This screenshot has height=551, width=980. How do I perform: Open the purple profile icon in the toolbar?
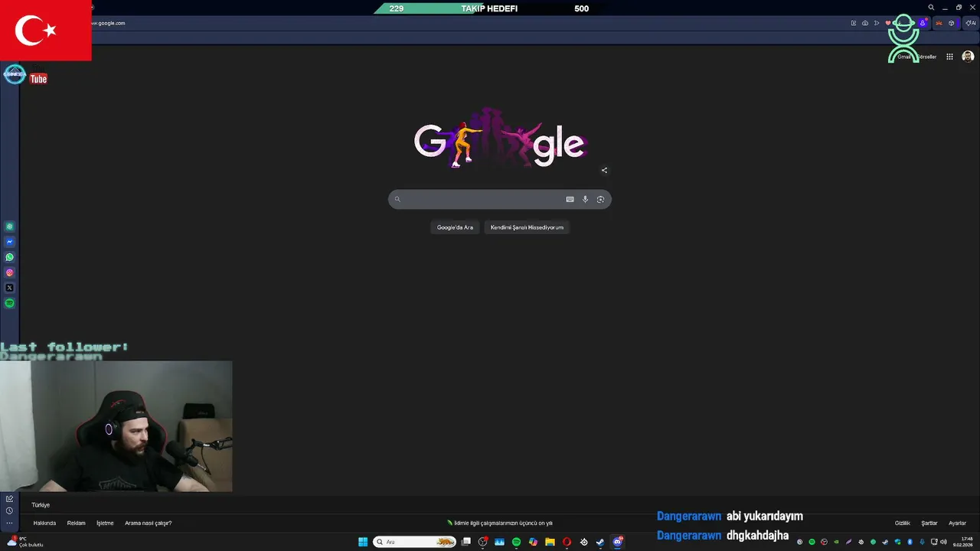[923, 23]
